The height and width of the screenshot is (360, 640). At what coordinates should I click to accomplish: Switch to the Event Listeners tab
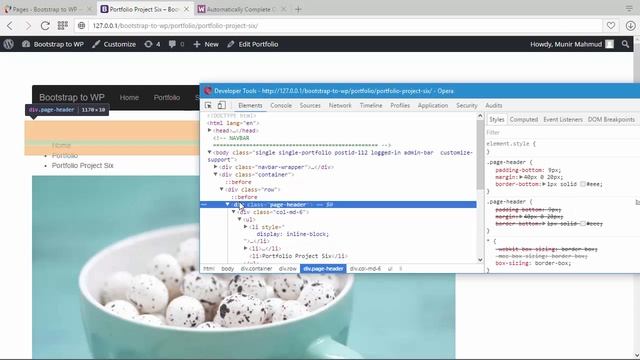pyautogui.click(x=563, y=120)
